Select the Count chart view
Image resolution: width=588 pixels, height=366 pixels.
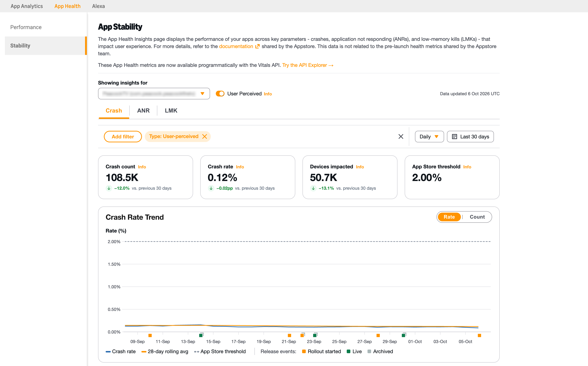click(x=477, y=217)
